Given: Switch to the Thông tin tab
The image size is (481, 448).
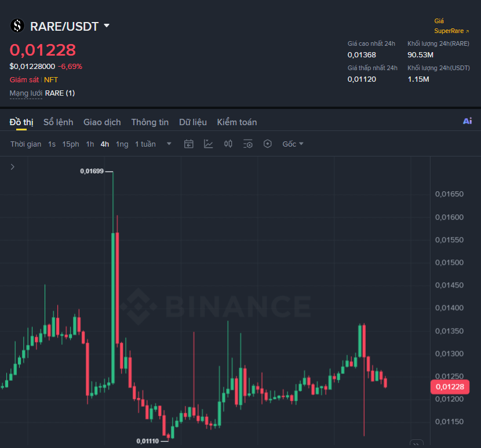Looking at the screenshot, I should (150, 122).
